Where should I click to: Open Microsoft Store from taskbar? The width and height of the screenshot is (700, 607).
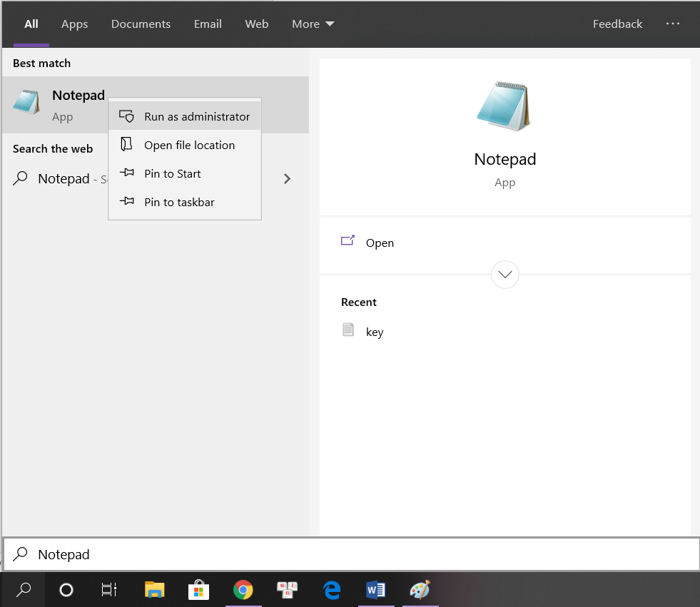(x=198, y=590)
